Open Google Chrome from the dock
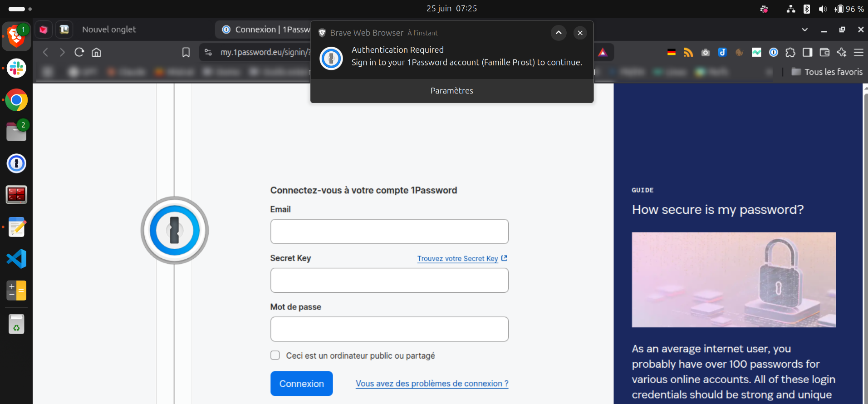 coord(16,100)
